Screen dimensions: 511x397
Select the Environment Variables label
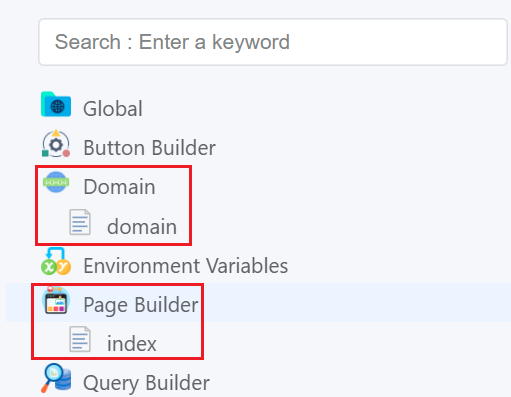[186, 266]
